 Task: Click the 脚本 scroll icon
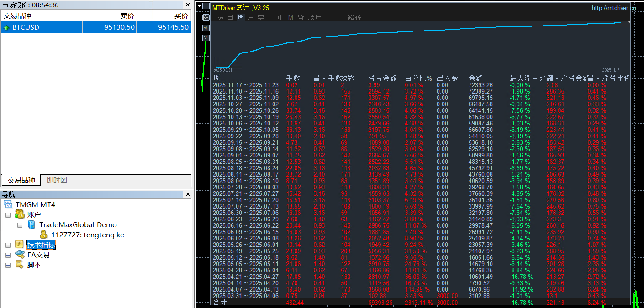[x=19, y=265]
